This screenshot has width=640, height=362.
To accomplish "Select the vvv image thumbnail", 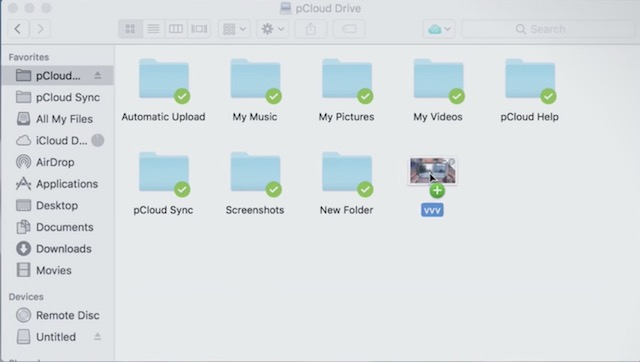I will [x=433, y=171].
